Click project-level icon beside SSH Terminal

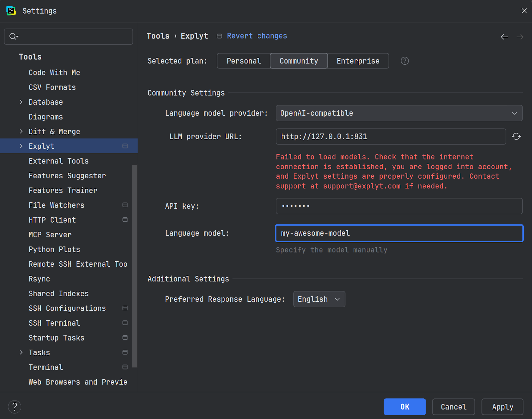coord(125,323)
